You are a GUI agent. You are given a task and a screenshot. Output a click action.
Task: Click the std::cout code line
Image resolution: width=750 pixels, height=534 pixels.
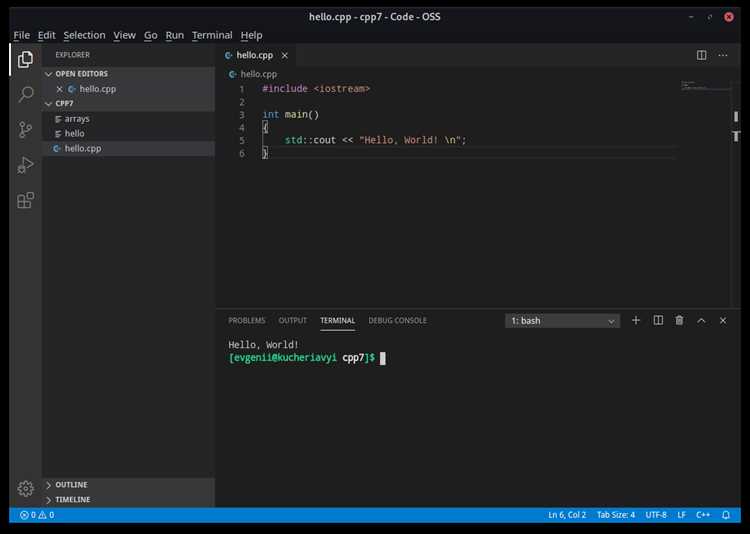point(375,140)
